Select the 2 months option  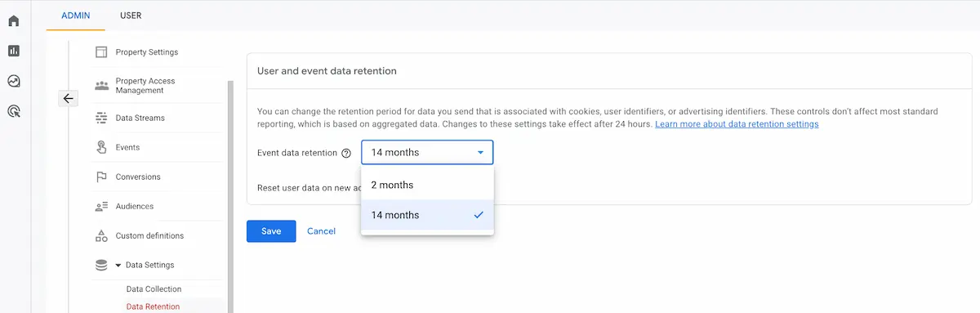[x=427, y=185]
